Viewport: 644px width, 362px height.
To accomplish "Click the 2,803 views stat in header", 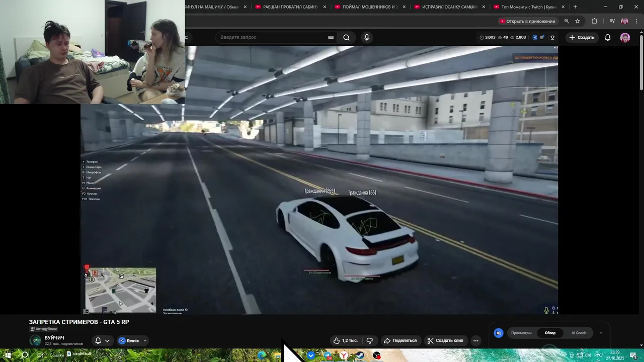I will pyautogui.click(x=518, y=37).
